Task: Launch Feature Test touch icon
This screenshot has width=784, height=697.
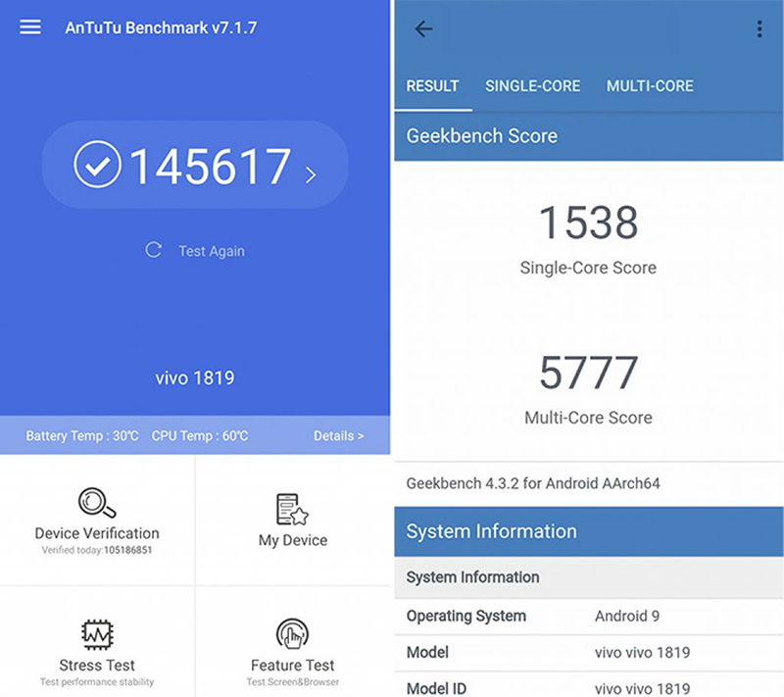Action: tap(292, 634)
